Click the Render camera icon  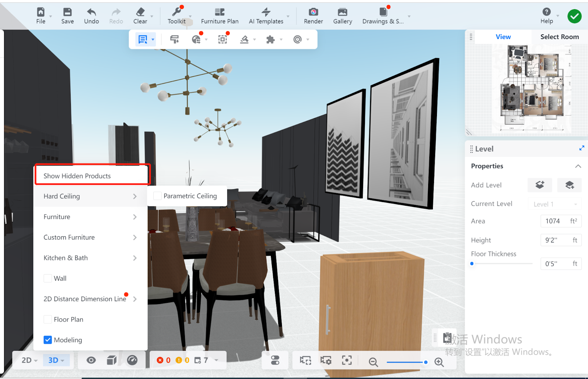point(313,12)
